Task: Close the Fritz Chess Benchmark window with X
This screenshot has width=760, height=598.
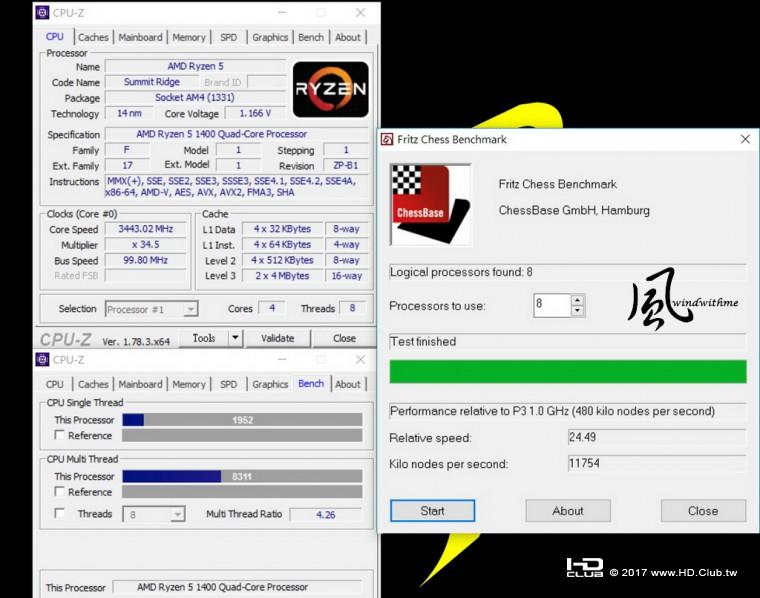Action: pyautogui.click(x=745, y=140)
